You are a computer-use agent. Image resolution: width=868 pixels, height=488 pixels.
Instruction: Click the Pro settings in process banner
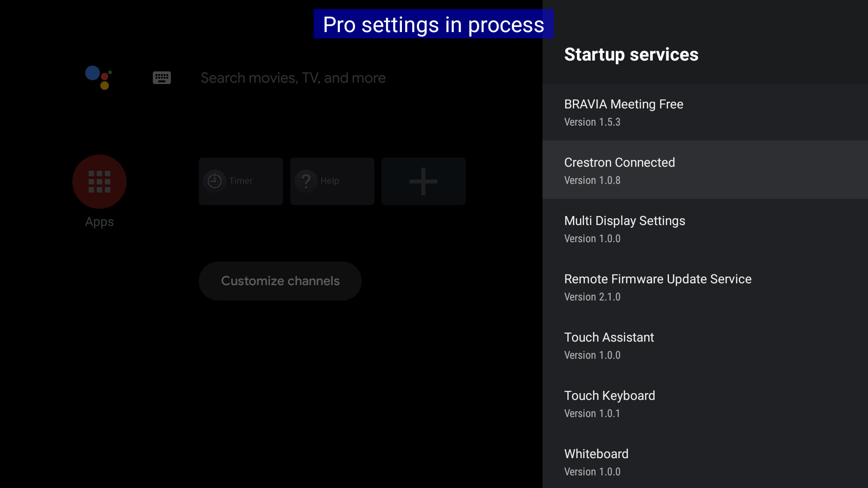coord(433,24)
